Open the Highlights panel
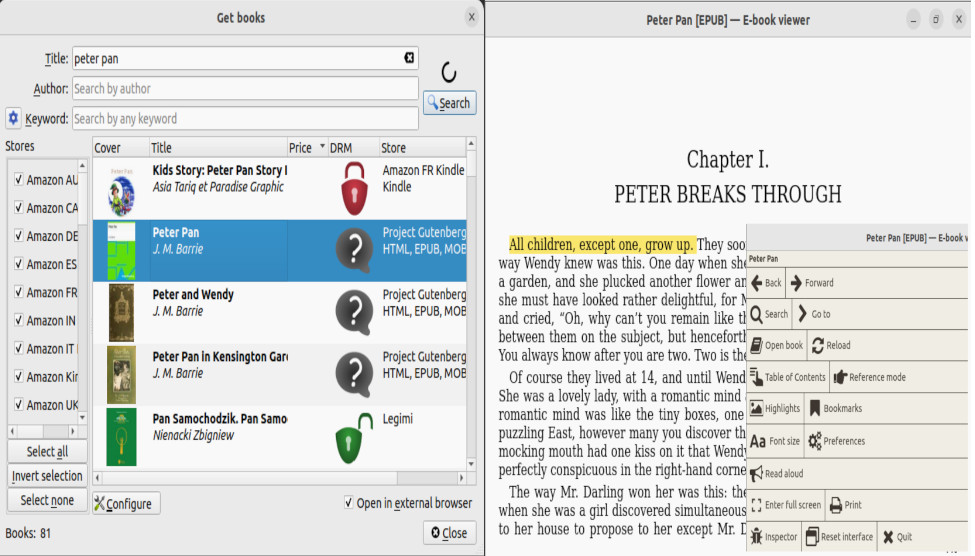 [x=775, y=409]
